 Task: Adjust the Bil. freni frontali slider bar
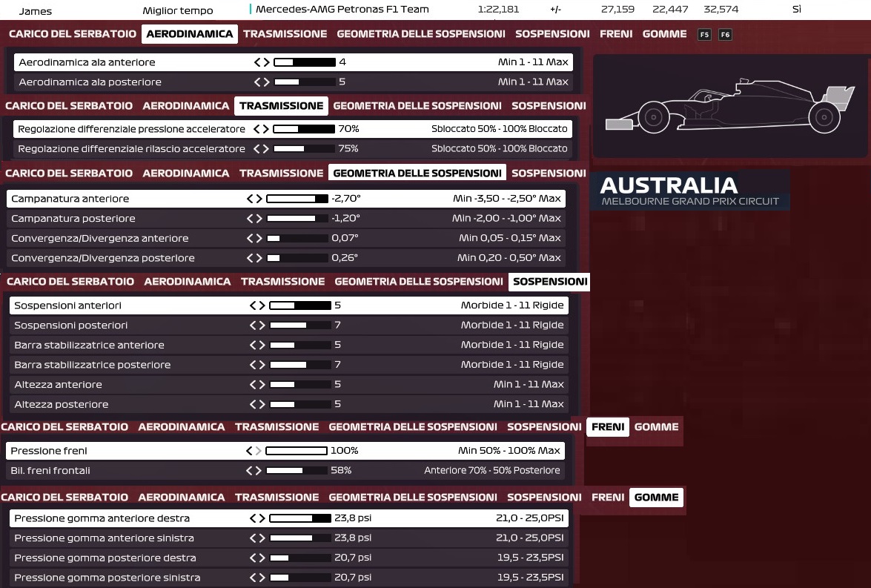coord(296,471)
